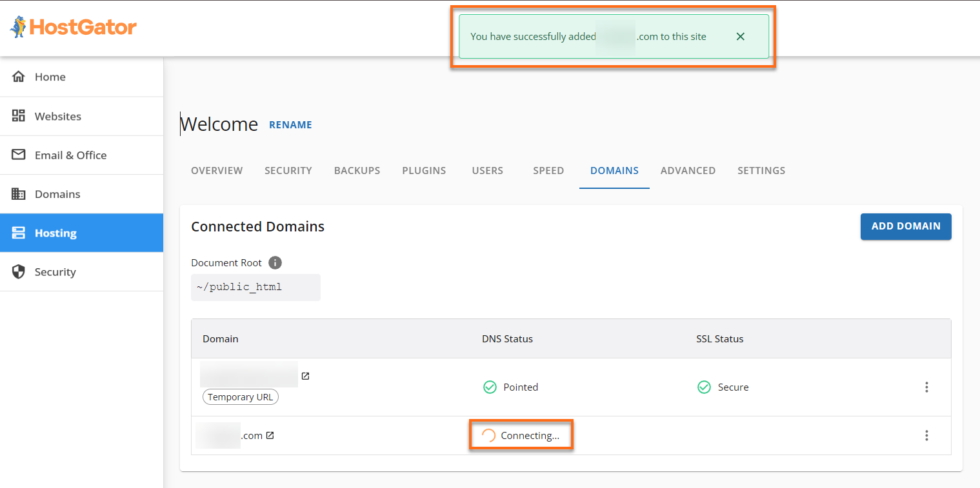Select the Domains building icon
980x488 pixels.
coord(19,193)
